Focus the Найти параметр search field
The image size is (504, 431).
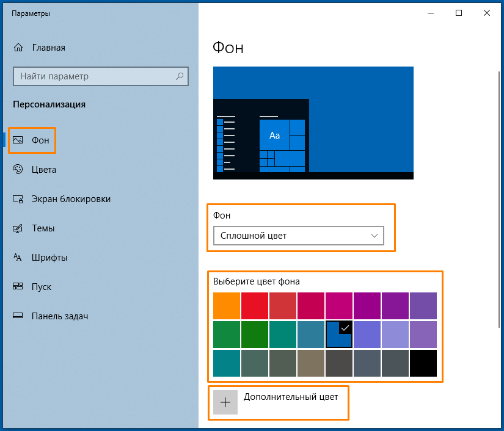point(101,76)
